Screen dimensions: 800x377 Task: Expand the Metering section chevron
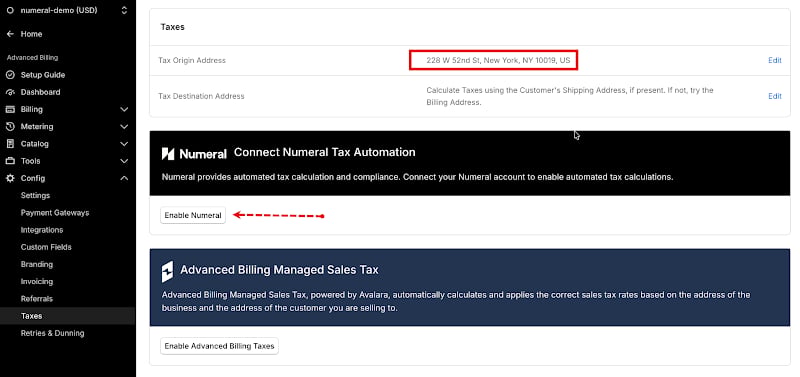point(123,127)
